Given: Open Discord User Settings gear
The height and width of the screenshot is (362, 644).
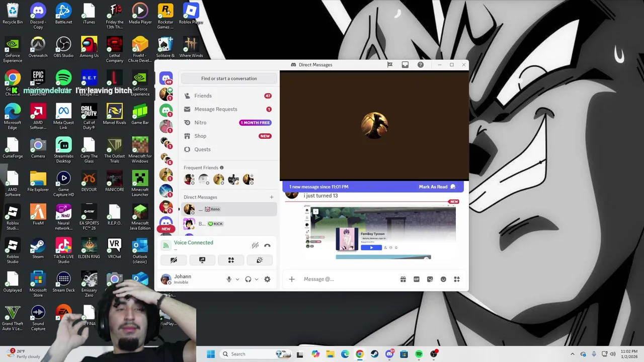Looking at the screenshot, I should [x=267, y=279].
